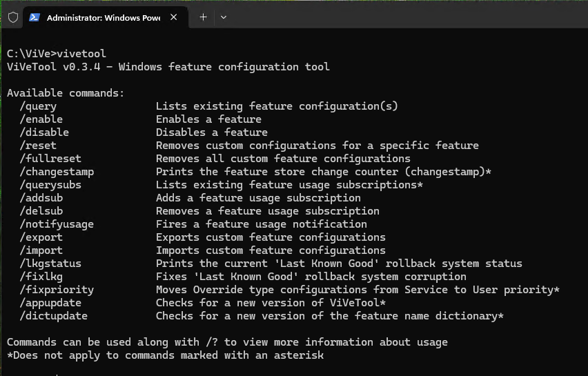The image size is (588, 376).
Task: Click the /dictupdate command entry
Action: click(x=54, y=316)
